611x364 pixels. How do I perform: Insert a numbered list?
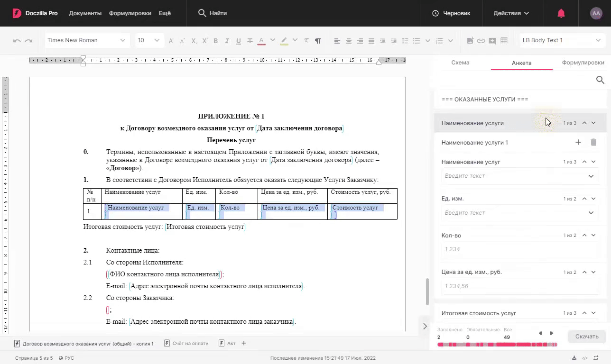pos(439,41)
